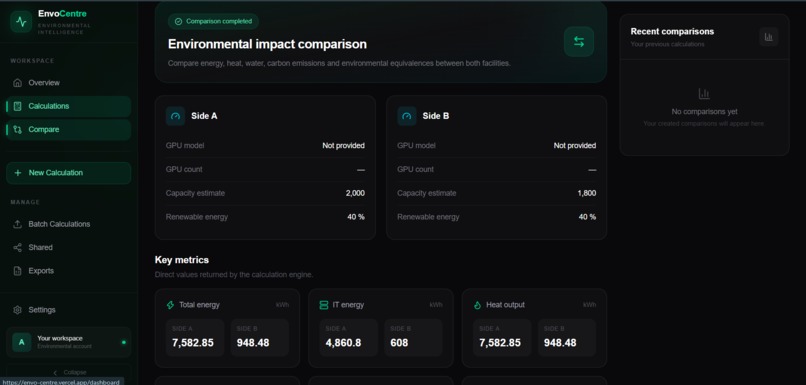This screenshot has width=806, height=385.
Task: Click the green workspace status dot
Action: pos(123,342)
